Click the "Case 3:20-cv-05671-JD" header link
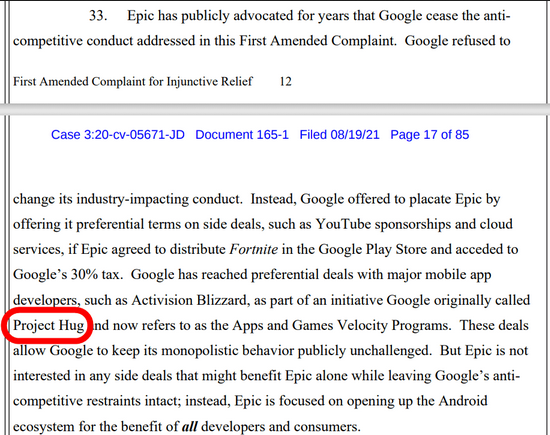Image resolution: width=550 pixels, height=435 pixels. 118,135
